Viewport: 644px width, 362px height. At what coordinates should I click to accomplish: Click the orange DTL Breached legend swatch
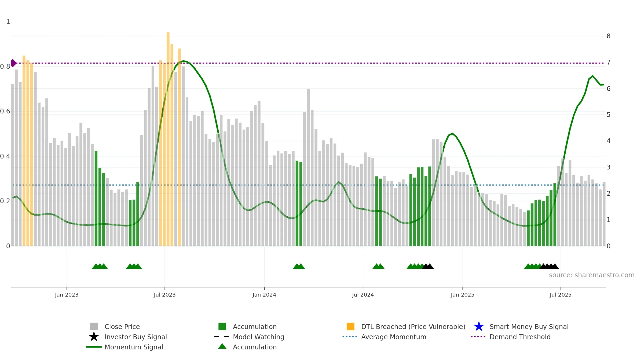click(x=350, y=327)
